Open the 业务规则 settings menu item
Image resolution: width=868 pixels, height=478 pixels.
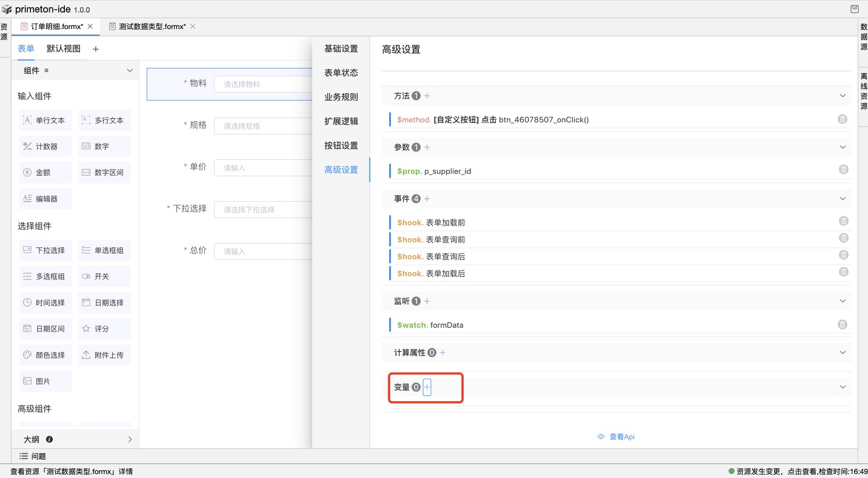point(341,97)
